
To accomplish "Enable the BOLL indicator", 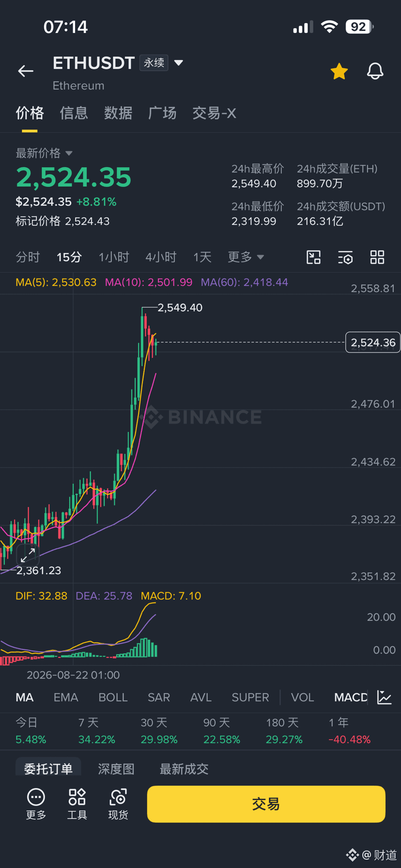I will (x=113, y=697).
